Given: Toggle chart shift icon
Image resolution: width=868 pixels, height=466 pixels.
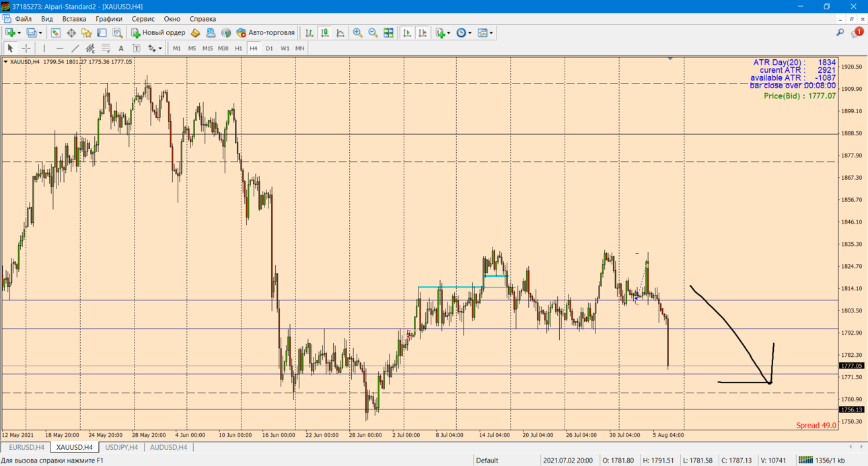Looking at the screenshot, I should (x=423, y=32).
